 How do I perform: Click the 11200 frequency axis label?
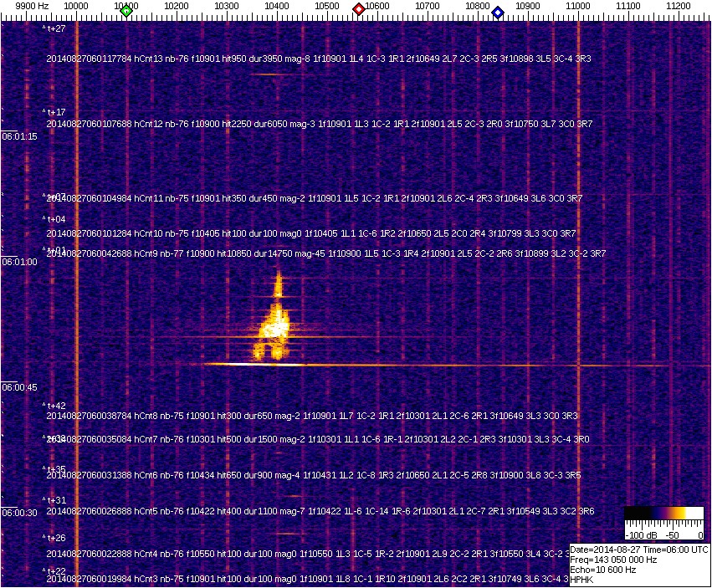tap(679, 6)
